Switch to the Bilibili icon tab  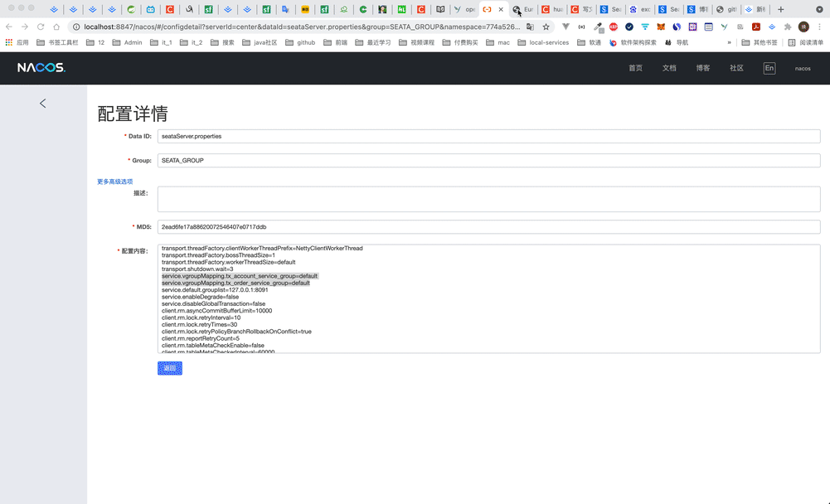(150, 9)
